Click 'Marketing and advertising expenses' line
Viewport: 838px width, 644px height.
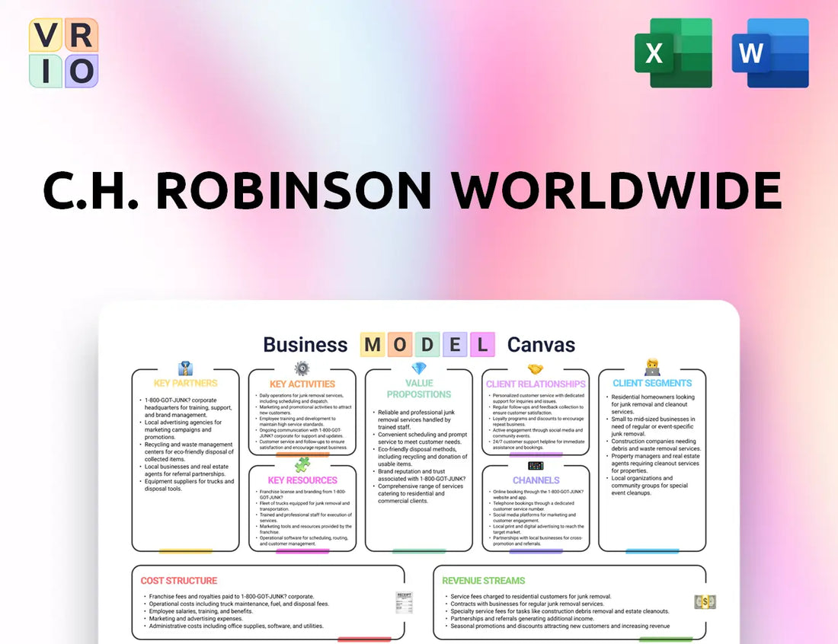(196, 618)
